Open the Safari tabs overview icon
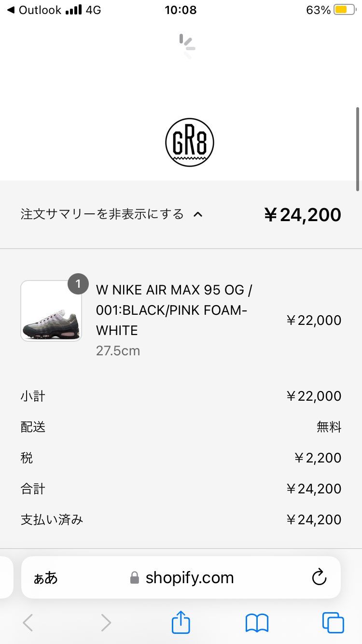The width and height of the screenshot is (362, 644). pos(333,623)
